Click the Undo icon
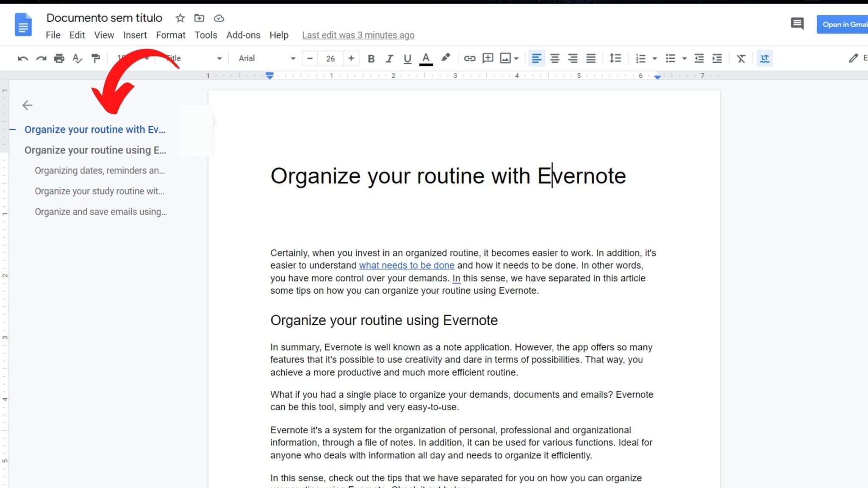The height and width of the screenshot is (488, 868). (x=23, y=58)
